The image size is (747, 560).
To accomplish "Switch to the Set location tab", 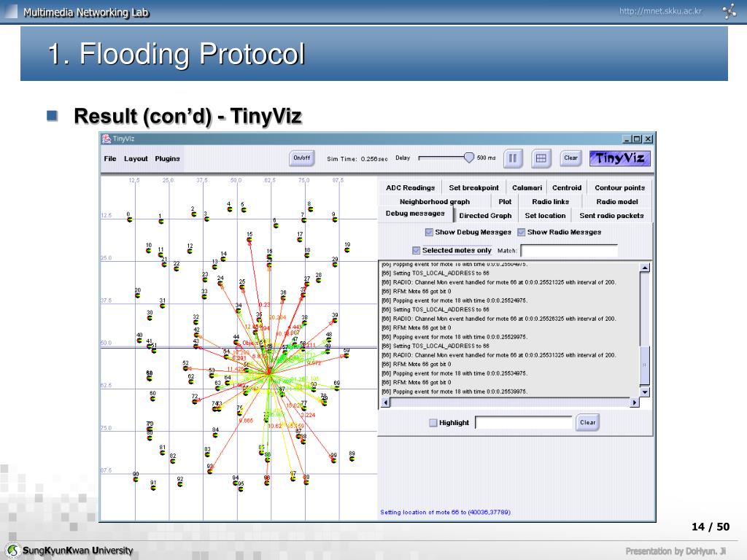I will tap(545, 216).
